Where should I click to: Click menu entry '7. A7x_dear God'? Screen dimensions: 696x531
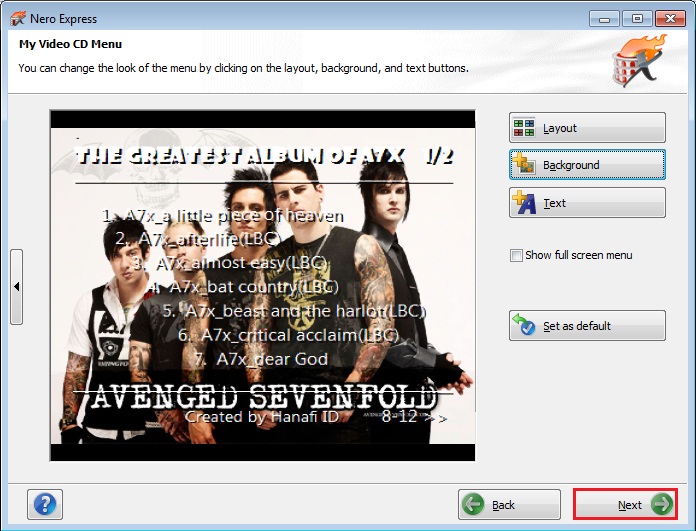(261, 359)
